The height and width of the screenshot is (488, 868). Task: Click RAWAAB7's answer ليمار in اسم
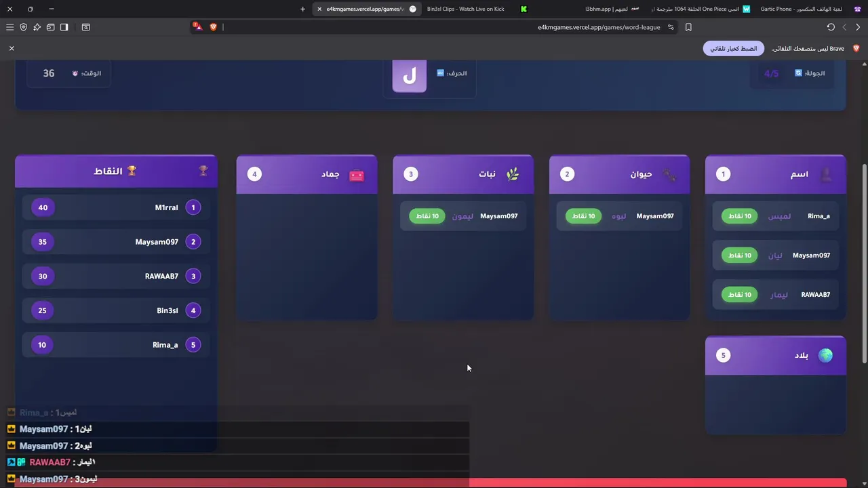[x=779, y=295]
